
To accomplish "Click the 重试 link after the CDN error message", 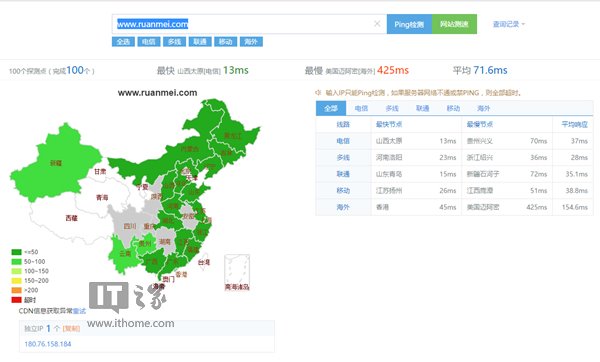I will point(79,311).
